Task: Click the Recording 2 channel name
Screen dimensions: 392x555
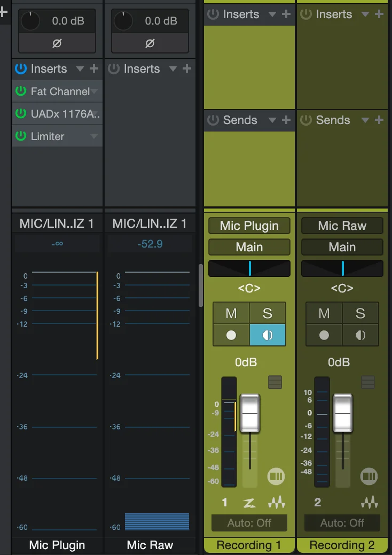Action: point(342,545)
